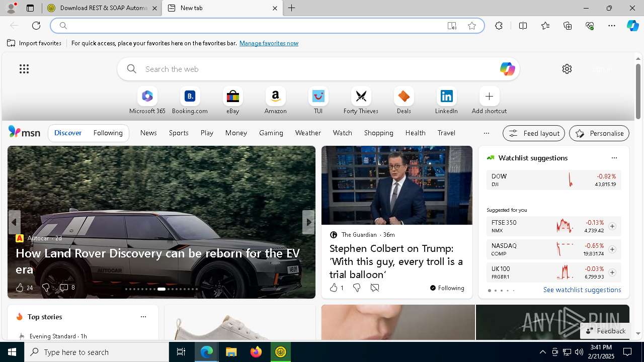Open Browser essentials heart icon

click(x=590, y=26)
